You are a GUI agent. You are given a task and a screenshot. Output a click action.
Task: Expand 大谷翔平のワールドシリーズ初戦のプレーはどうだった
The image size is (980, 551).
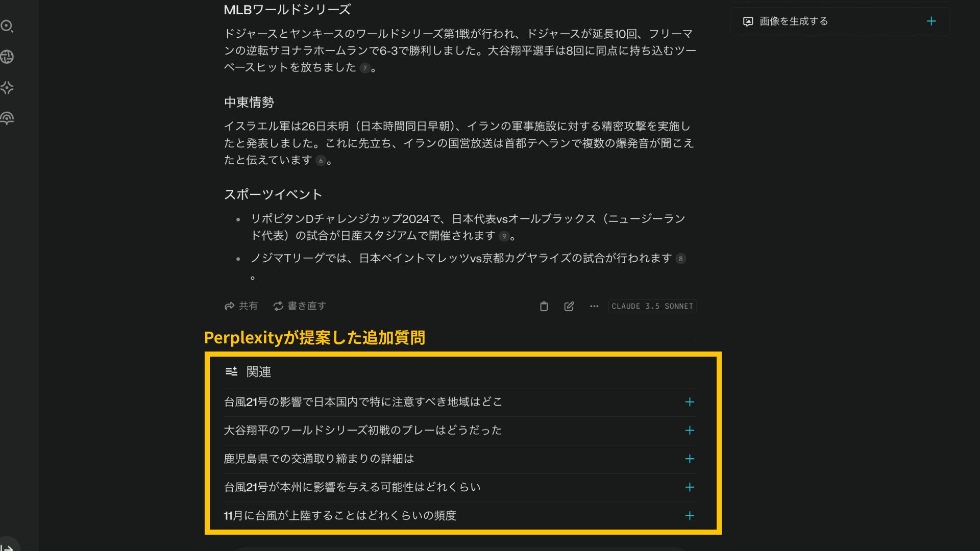689,430
